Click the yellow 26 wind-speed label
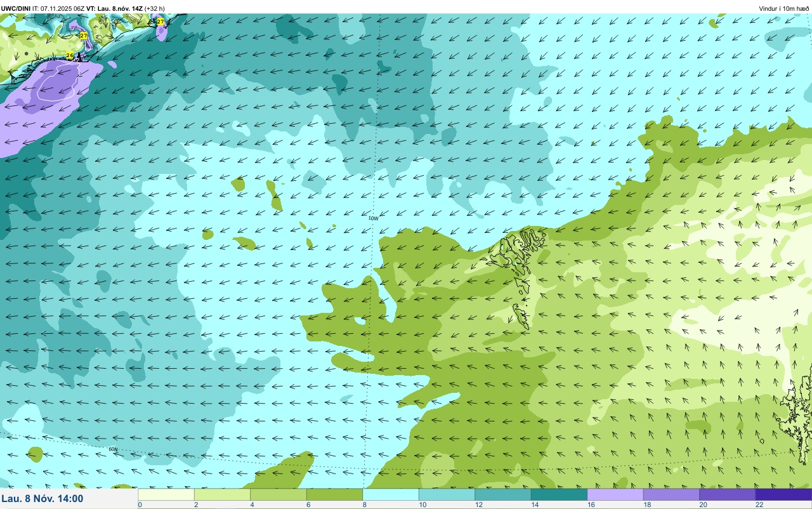 click(x=70, y=56)
